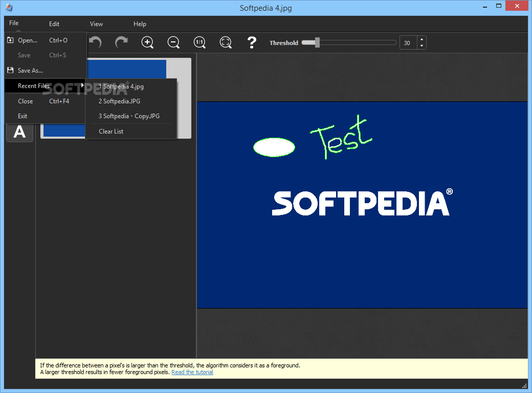Choose Close from the File menu
The image size is (532, 393).
[46, 101]
